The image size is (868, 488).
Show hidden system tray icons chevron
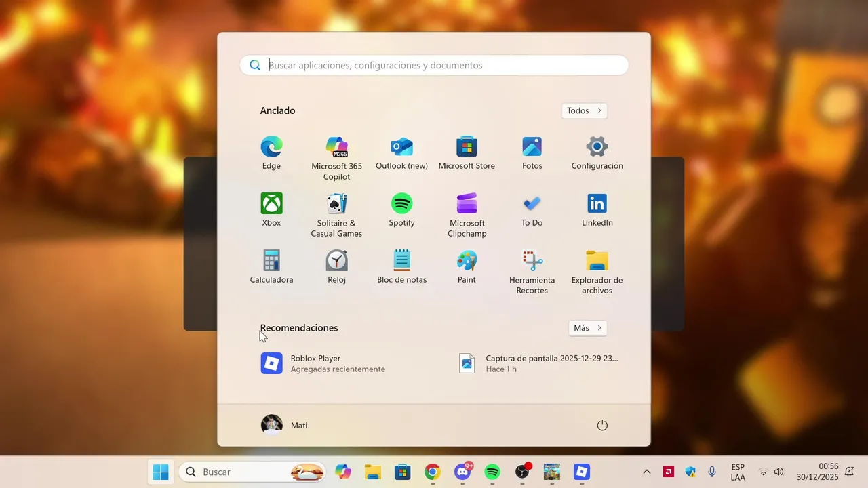pyautogui.click(x=647, y=472)
